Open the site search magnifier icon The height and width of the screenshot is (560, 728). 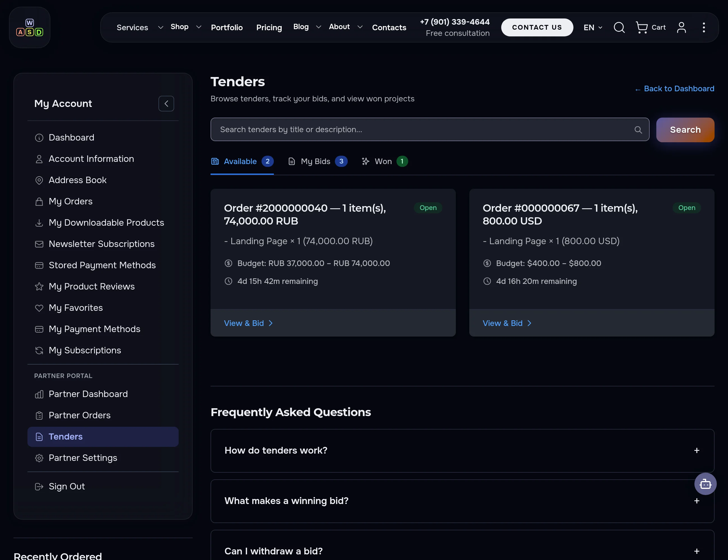tap(619, 27)
